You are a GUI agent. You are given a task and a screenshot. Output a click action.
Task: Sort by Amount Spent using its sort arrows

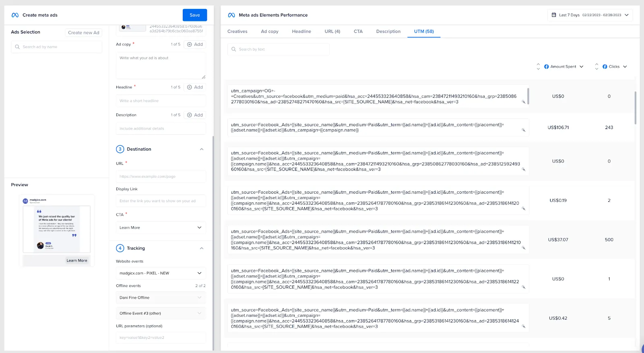click(x=538, y=67)
